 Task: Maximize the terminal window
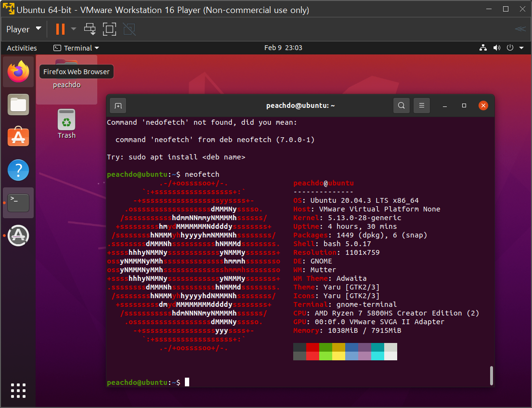(x=464, y=105)
